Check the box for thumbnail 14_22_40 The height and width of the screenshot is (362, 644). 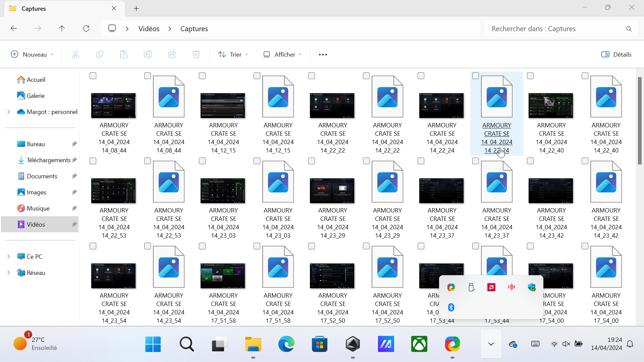[x=530, y=76]
